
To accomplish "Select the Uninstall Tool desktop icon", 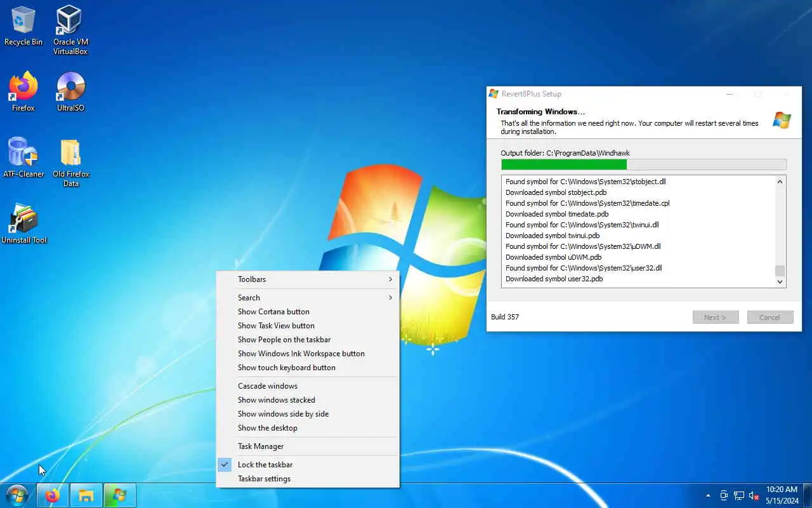I will pyautogui.click(x=23, y=224).
